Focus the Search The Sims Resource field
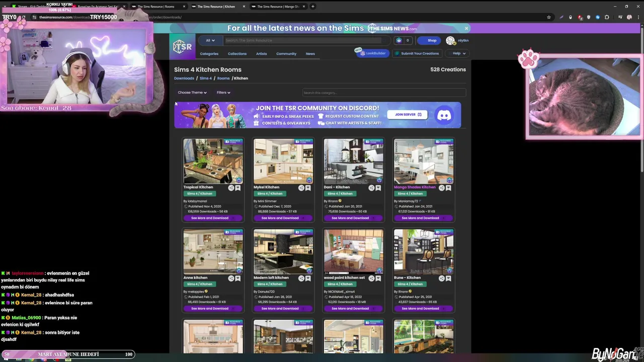The width and height of the screenshot is (644, 362). [308, 40]
